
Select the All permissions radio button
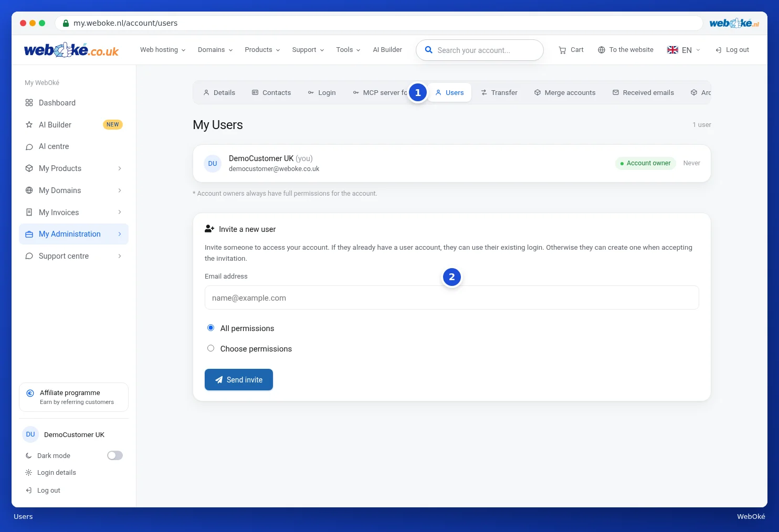click(x=211, y=328)
